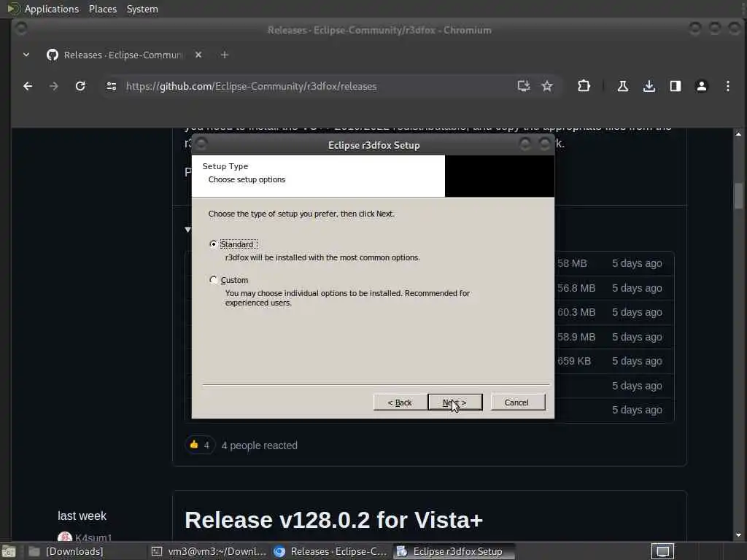The height and width of the screenshot is (560, 747).
Task: Click the GitHub favicon on the tab
Action: coord(53,55)
